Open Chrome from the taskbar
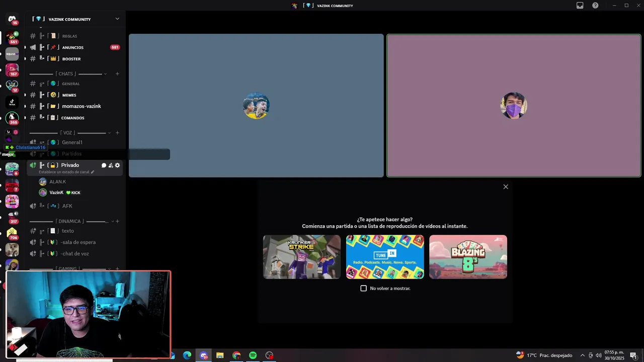 (236, 355)
